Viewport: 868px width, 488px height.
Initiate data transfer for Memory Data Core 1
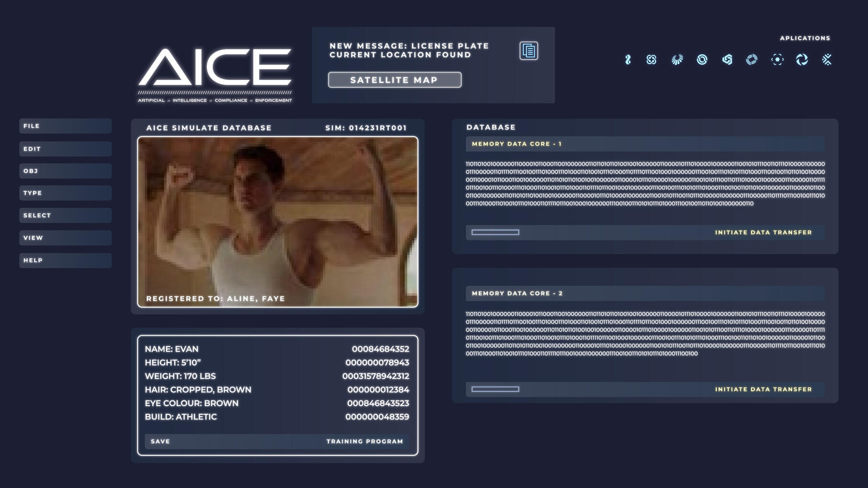[x=763, y=232]
